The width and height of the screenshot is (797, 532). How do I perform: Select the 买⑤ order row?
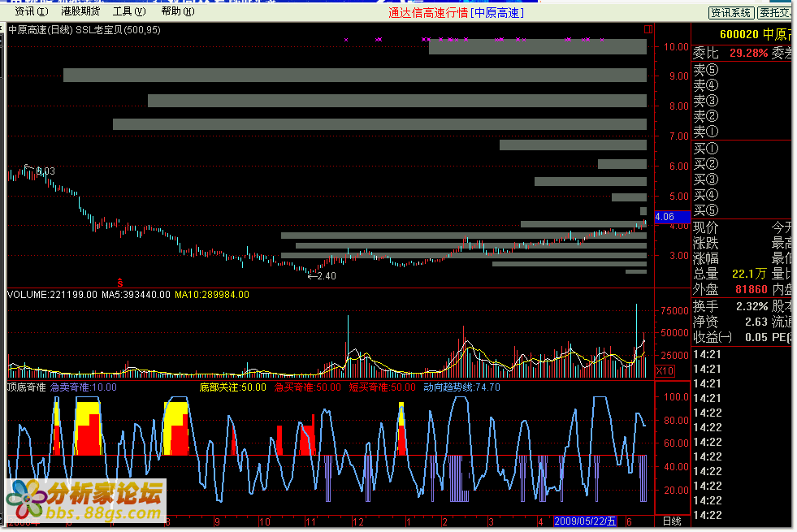[743, 210]
